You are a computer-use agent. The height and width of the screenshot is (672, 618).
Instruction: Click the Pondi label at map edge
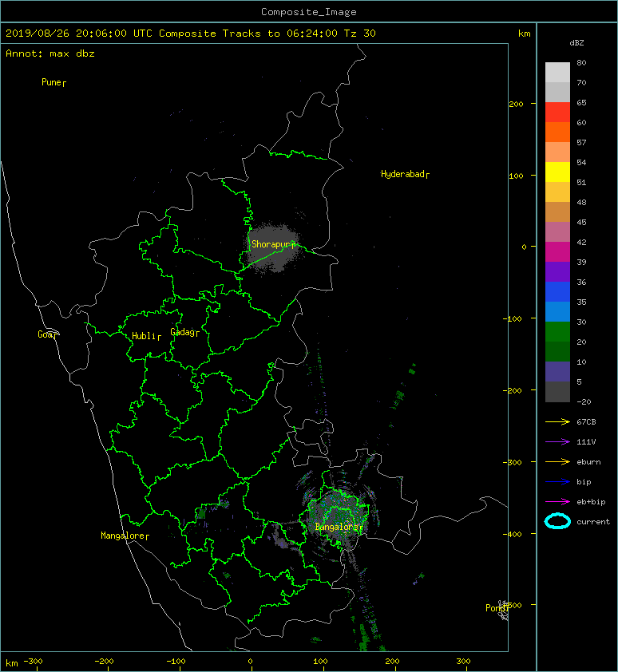496,608
